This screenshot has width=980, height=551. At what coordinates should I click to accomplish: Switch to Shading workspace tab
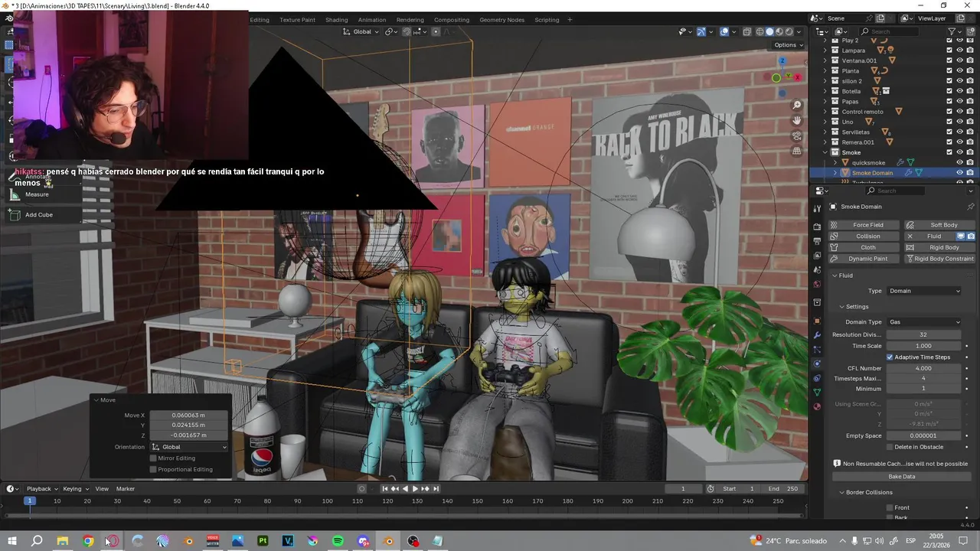[336, 20]
